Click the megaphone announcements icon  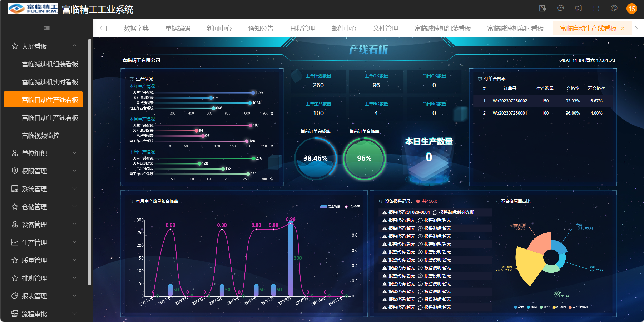pos(578,9)
